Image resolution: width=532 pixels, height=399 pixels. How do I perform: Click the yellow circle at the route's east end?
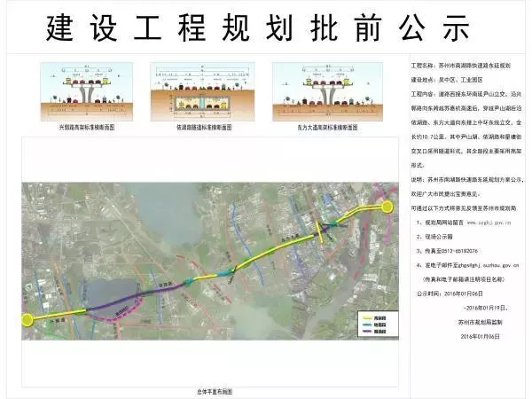point(387,207)
